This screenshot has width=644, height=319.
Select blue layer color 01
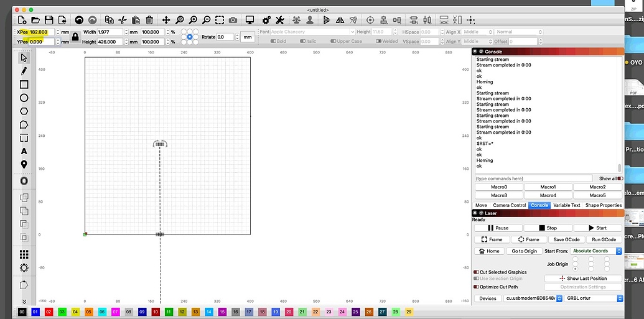[x=35, y=312]
